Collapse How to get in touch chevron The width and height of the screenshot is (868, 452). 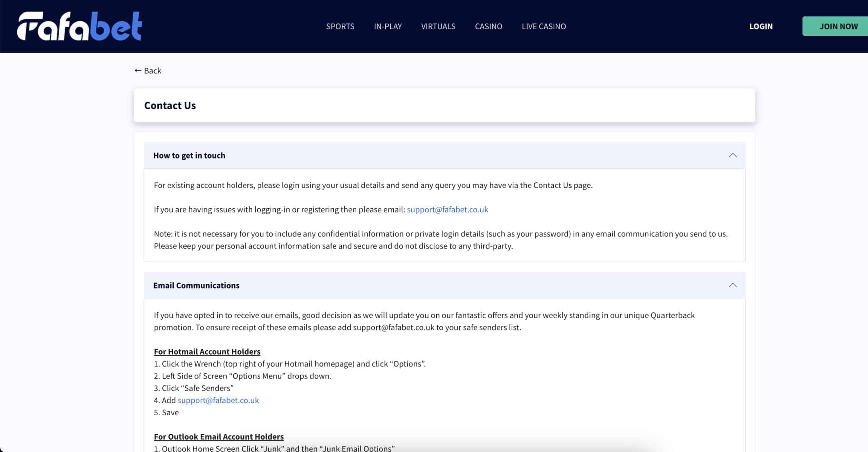point(733,155)
